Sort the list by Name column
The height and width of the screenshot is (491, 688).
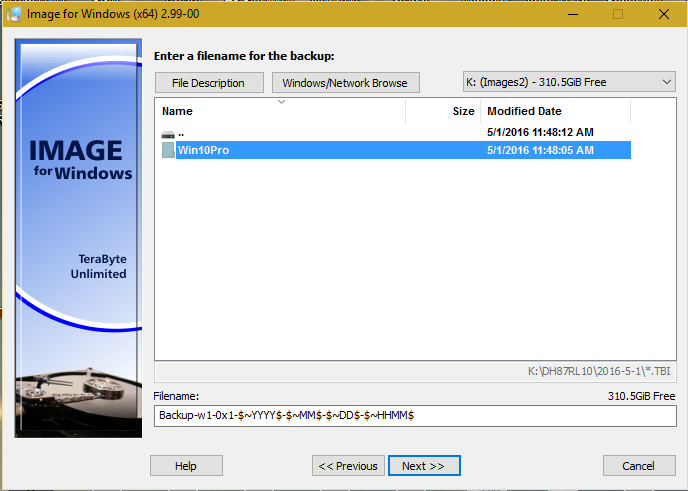pos(281,111)
